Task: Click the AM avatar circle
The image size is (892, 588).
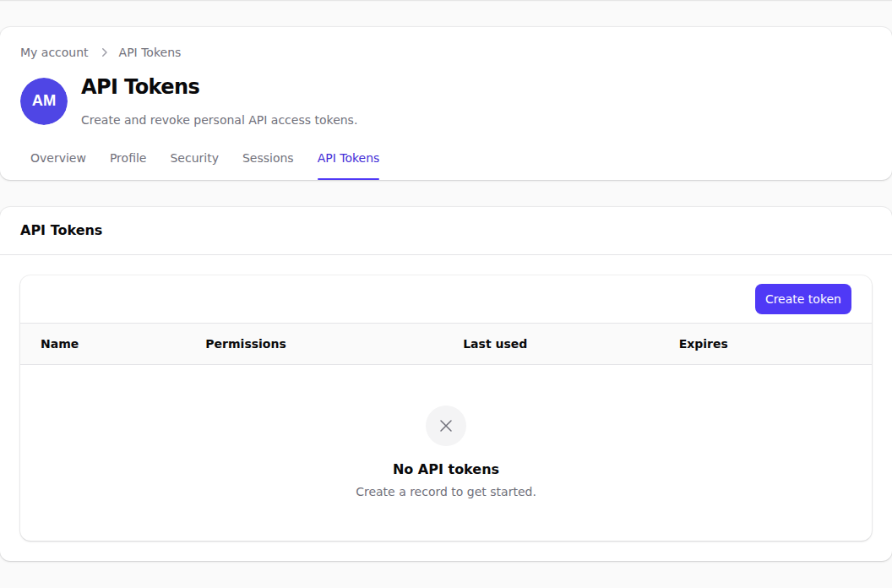Action: (x=44, y=101)
